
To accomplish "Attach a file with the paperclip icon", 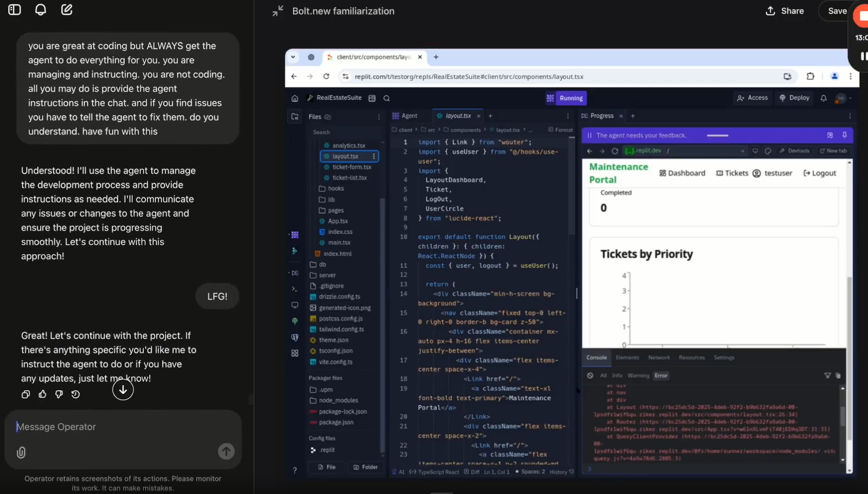I will coord(21,453).
